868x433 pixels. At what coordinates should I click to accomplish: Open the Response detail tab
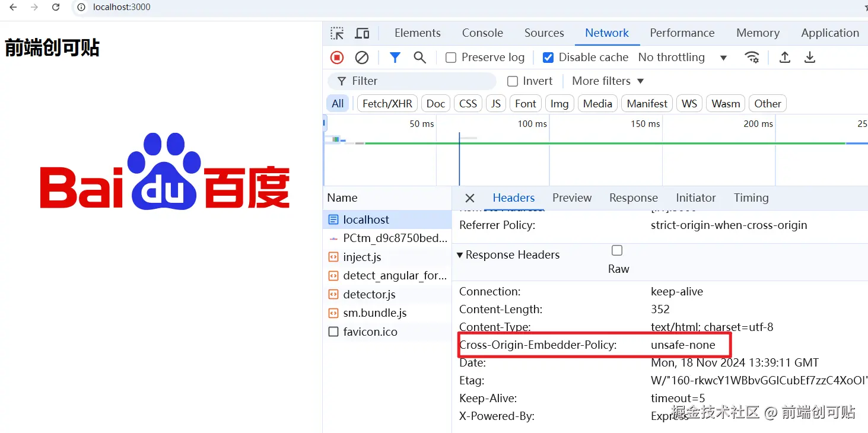coord(634,198)
